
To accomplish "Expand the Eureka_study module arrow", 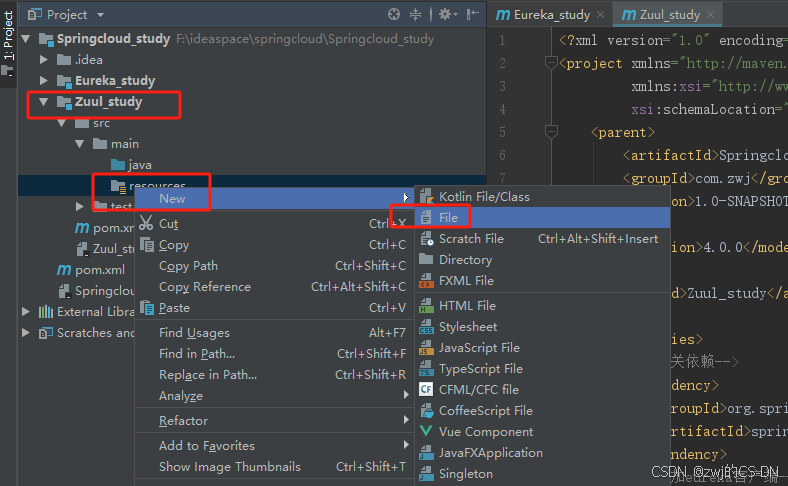I will tap(44, 81).
